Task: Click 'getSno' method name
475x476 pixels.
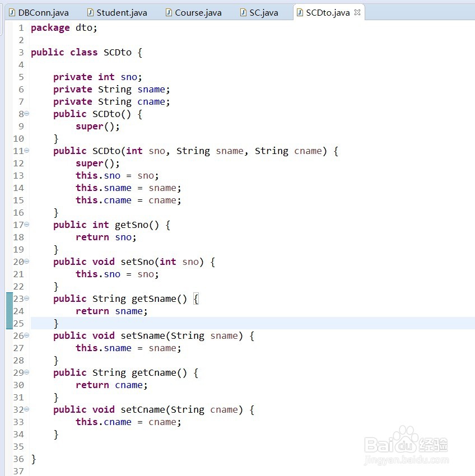Action: pos(132,225)
